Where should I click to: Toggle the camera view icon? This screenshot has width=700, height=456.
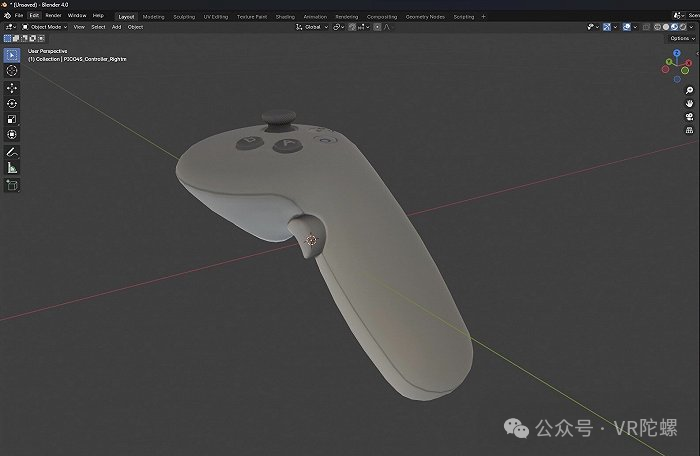pos(689,117)
